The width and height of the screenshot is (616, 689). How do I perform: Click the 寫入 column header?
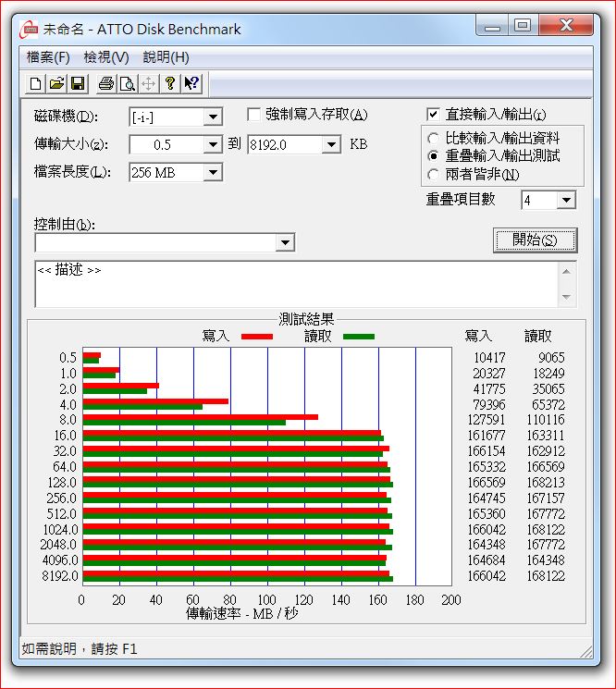point(478,336)
